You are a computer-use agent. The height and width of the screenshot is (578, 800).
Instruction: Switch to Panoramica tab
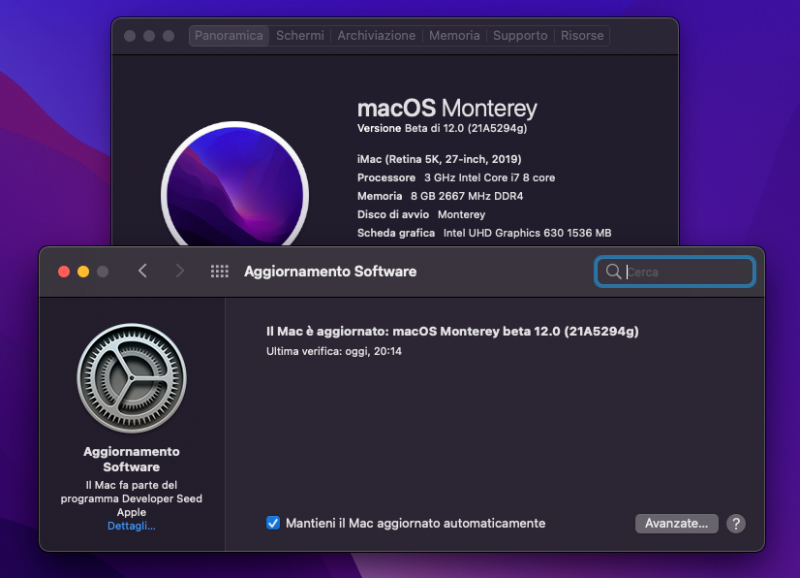[x=229, y=36]
